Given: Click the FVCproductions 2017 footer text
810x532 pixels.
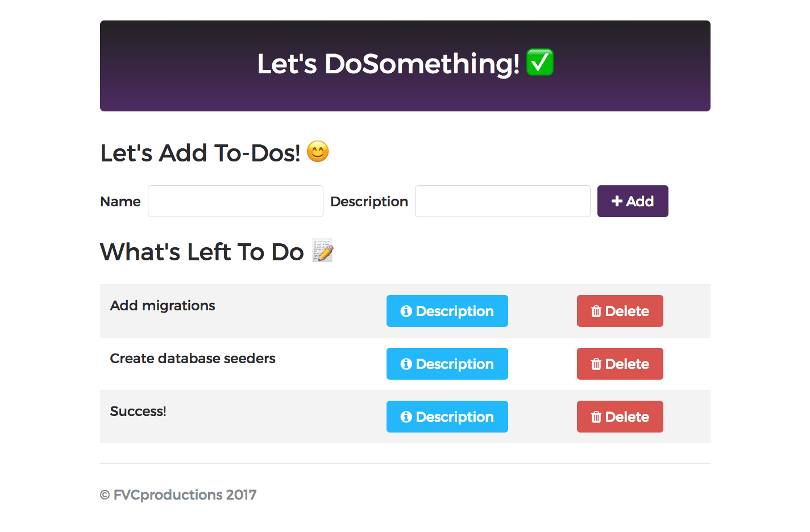Looking at the screenshot, I should 178,494.
